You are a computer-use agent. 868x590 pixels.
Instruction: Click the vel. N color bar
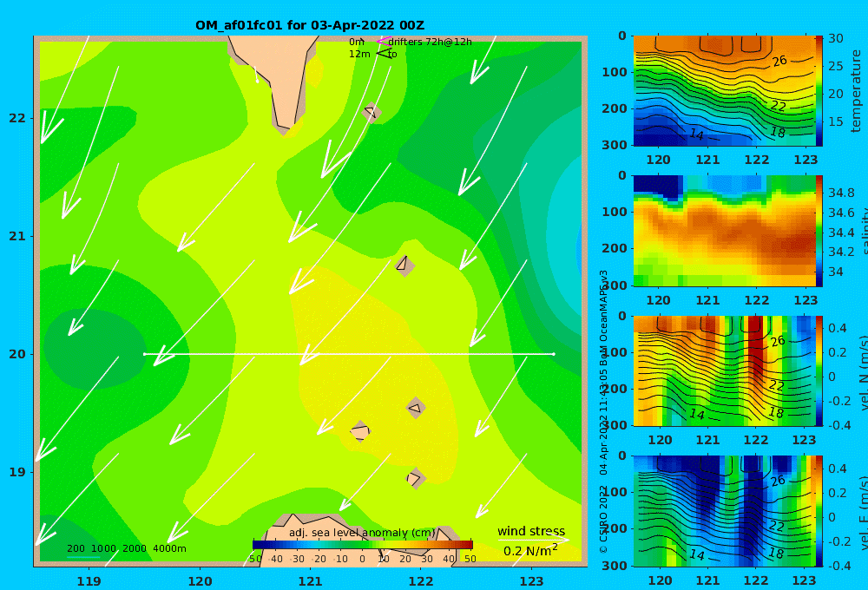[x=819, y=370]
